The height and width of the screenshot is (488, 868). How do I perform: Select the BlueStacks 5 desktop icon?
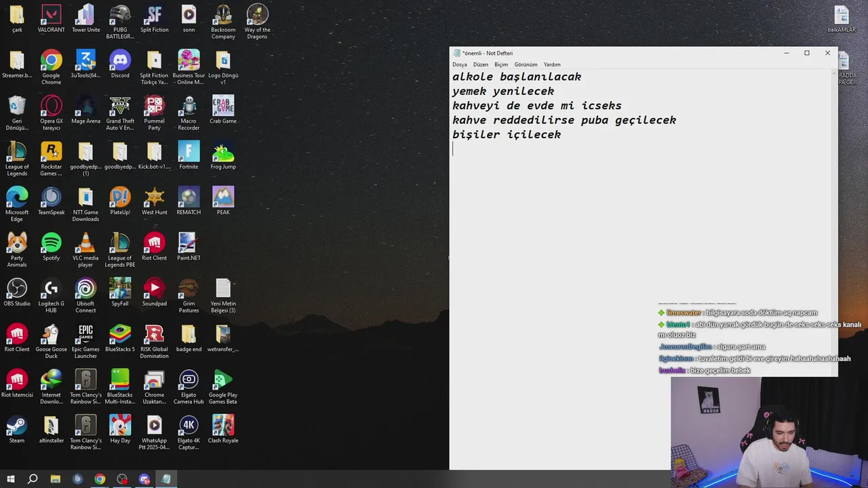coord(120,338)
